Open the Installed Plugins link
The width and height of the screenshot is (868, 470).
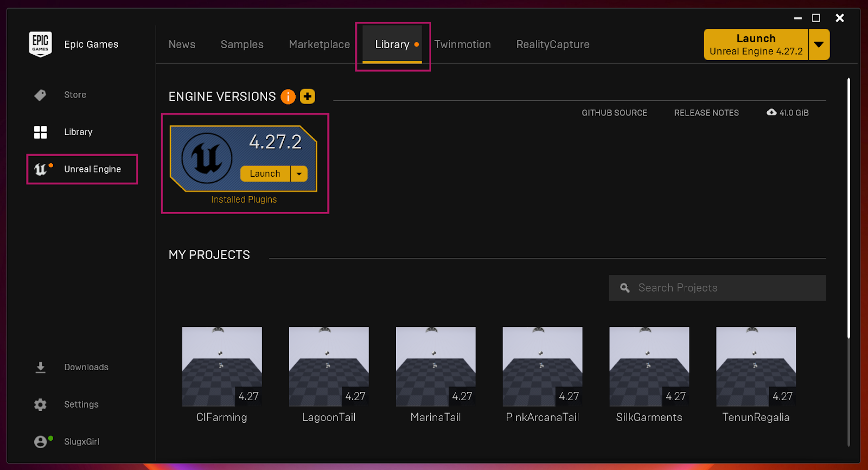point(244,199)
